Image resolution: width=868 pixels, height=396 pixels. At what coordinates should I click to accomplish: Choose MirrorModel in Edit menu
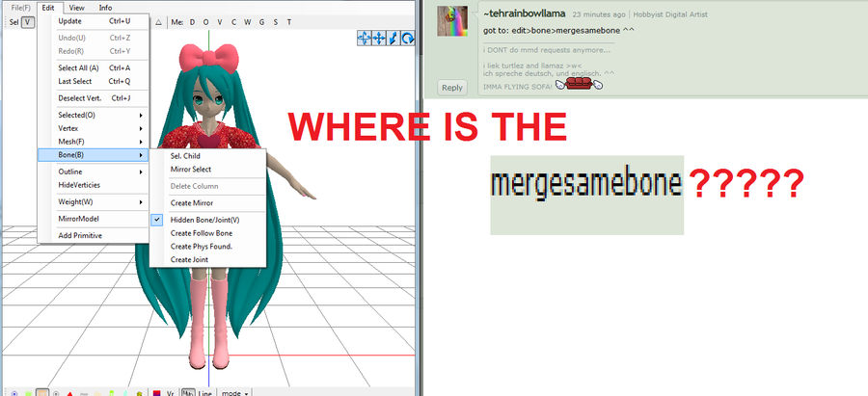[x=93, y=219]
